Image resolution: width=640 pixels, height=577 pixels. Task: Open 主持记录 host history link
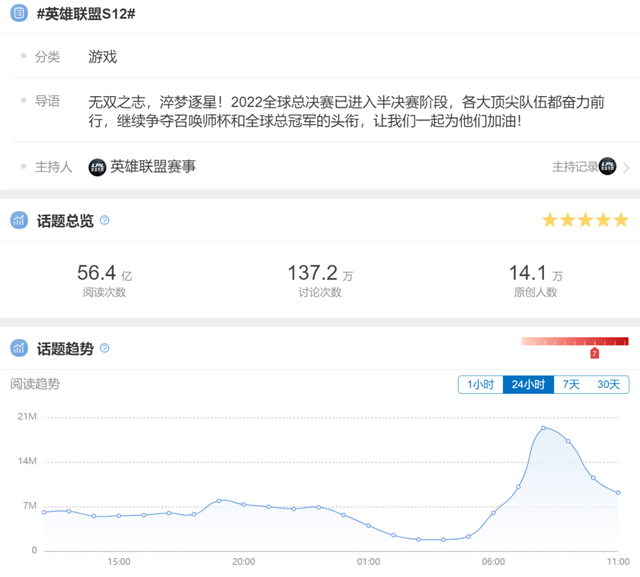[x=575, y=166]
